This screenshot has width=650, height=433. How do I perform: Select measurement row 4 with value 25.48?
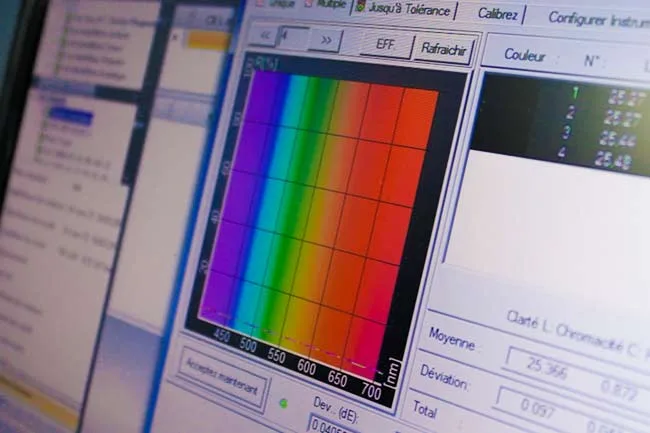[x=562, y=154]
